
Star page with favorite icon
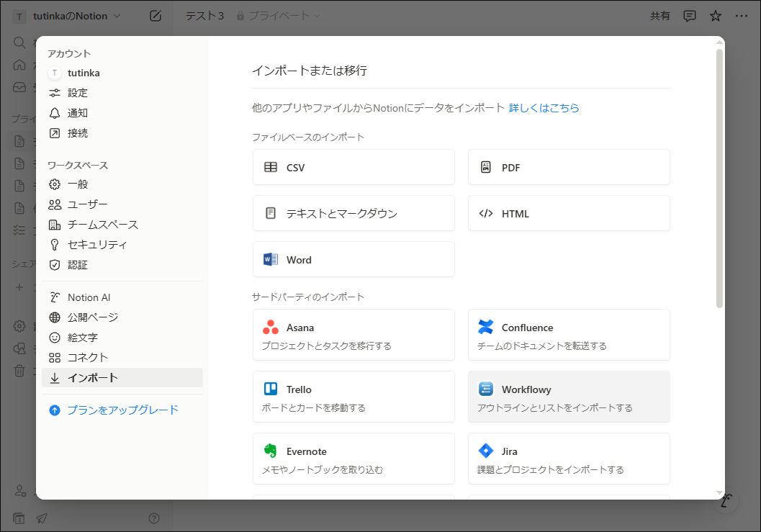click(x=716, y=16)
